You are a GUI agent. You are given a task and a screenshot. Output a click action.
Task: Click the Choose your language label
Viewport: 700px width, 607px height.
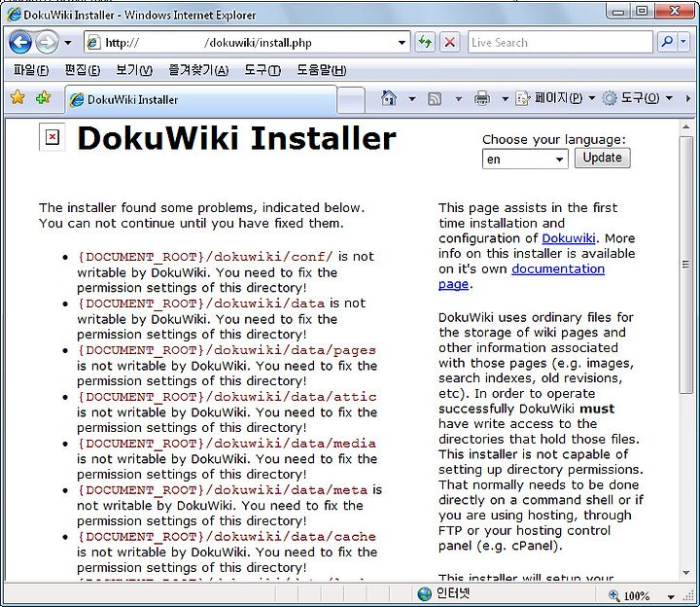554,139
